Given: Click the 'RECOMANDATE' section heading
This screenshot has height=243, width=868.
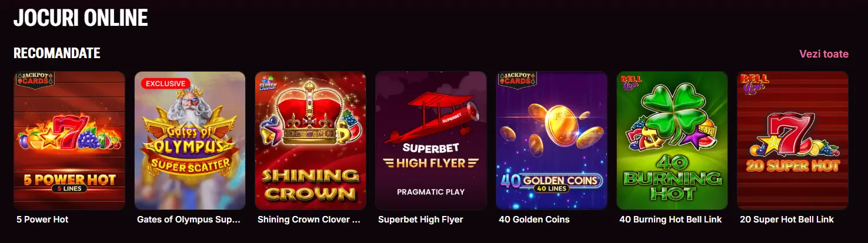Looking at the screenshot, I should pyautogui.click(x=57, y=53).
